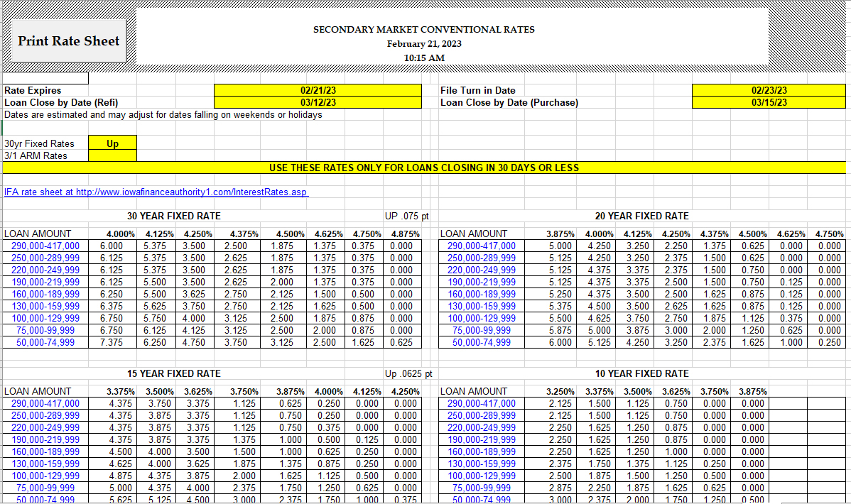Select the empty yellow cell beside 3/1 ARM Rates
Image resolution: width=851 pixels, height=504 pixels.
112,155
